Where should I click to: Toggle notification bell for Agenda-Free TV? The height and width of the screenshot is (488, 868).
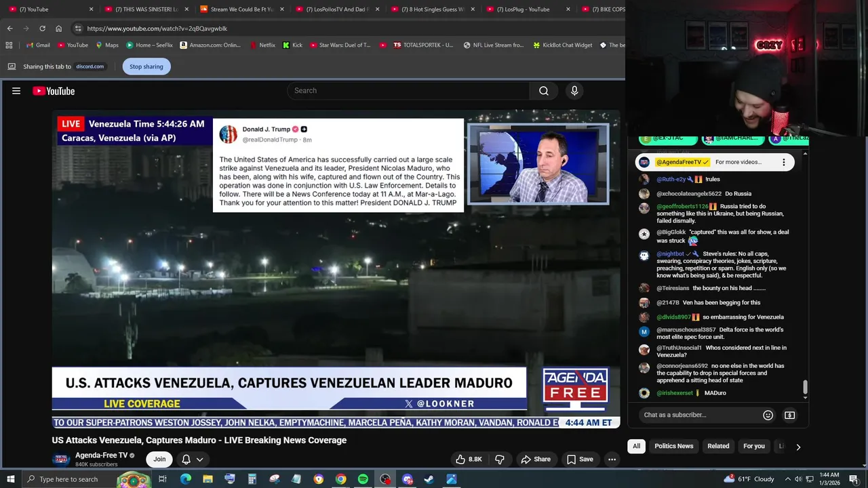point(186,459)
